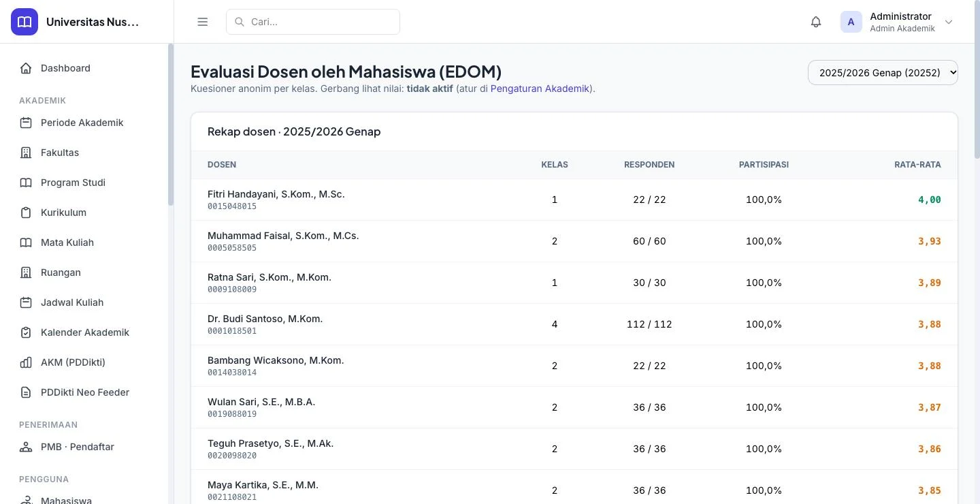Click the 60 / 60 respondents cell
The height and width of the screenshot is (504, 980).
coord(649,241)
